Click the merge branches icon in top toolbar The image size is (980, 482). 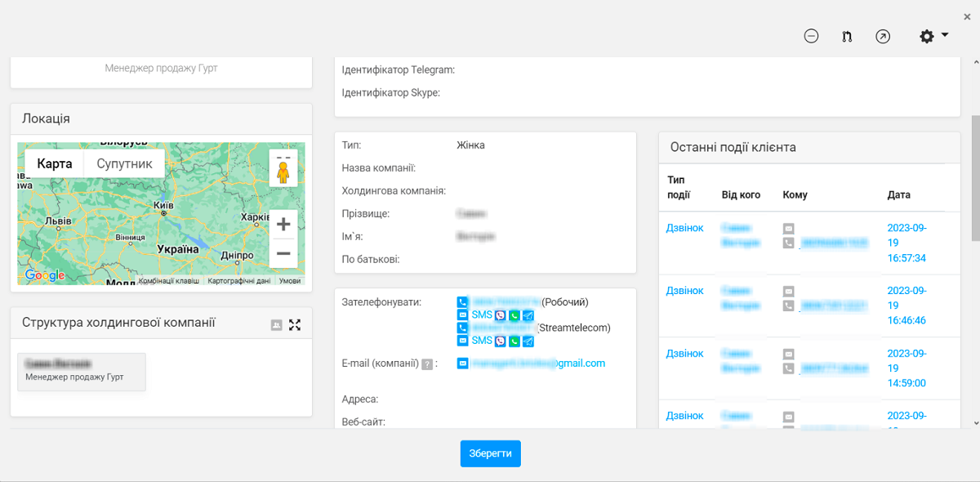[x=847, y=36]
